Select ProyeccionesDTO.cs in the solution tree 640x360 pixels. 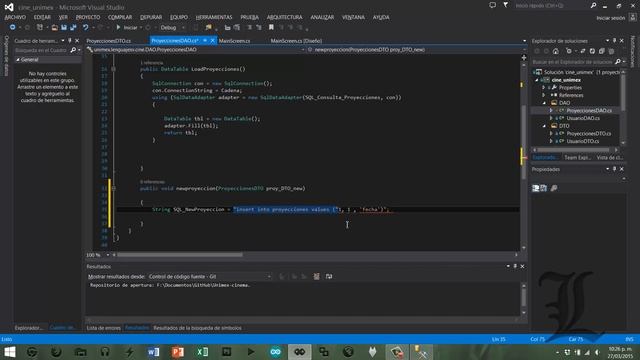tap(589, 133)
